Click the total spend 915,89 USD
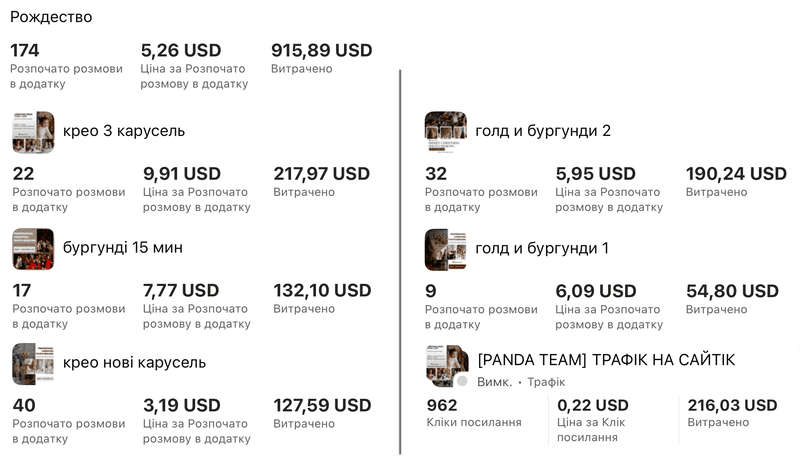Image resolution: width=800 pixels, height=465 pixels. coord(321,50)
